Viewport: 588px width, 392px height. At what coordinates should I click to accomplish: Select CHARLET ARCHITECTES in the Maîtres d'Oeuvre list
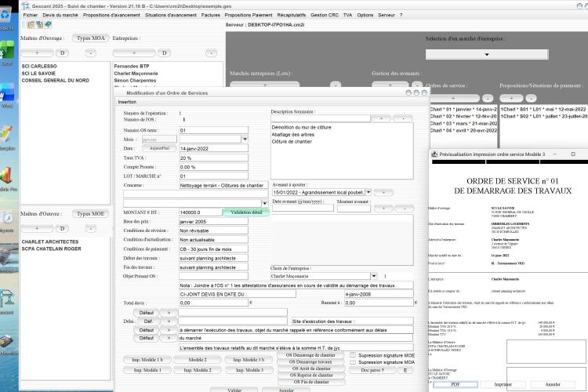pos(50,241)
